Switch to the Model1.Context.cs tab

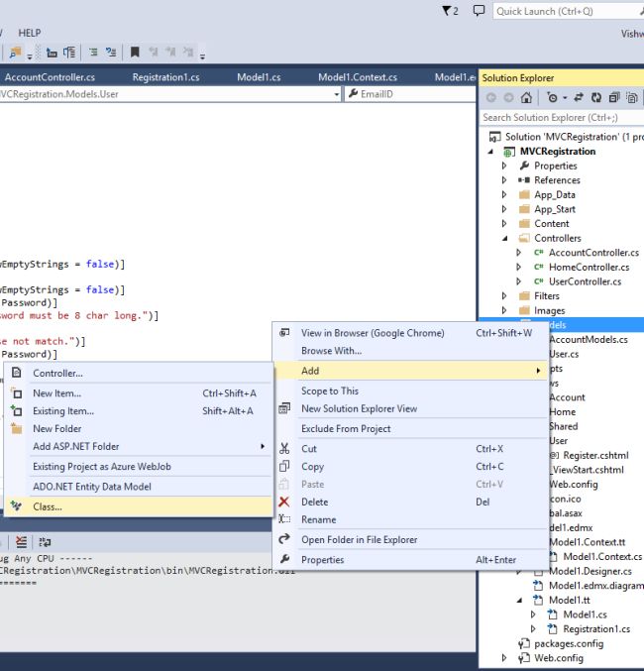[358, 76]
